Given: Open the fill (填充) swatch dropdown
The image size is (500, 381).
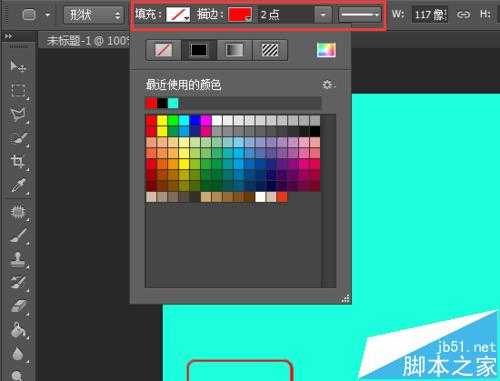Looking at the screenshot, I should point(178,15).
